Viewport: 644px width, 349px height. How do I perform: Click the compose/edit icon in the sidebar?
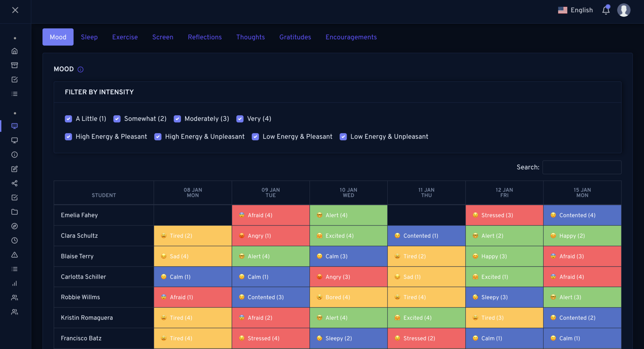(14, 169)
